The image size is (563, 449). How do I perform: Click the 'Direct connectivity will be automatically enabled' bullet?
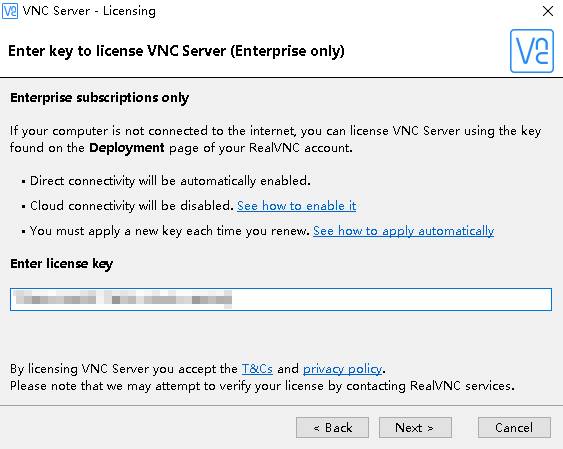pos(170,181)
